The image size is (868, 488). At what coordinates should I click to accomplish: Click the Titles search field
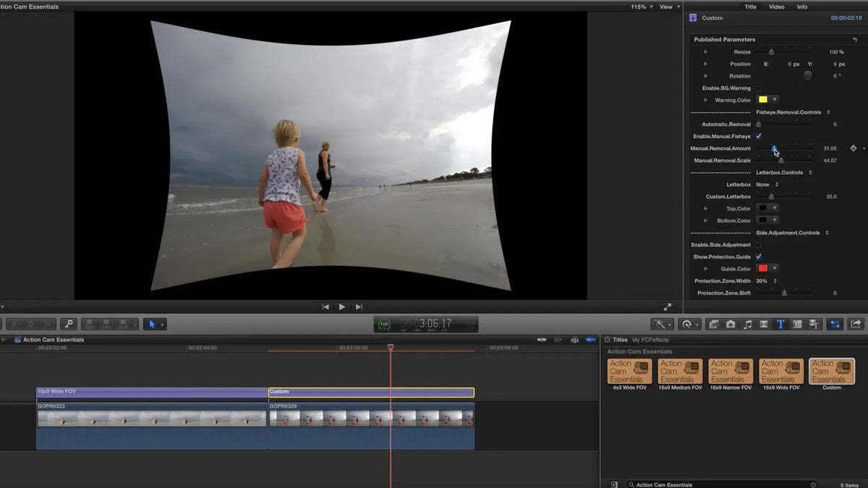[723, 484]
